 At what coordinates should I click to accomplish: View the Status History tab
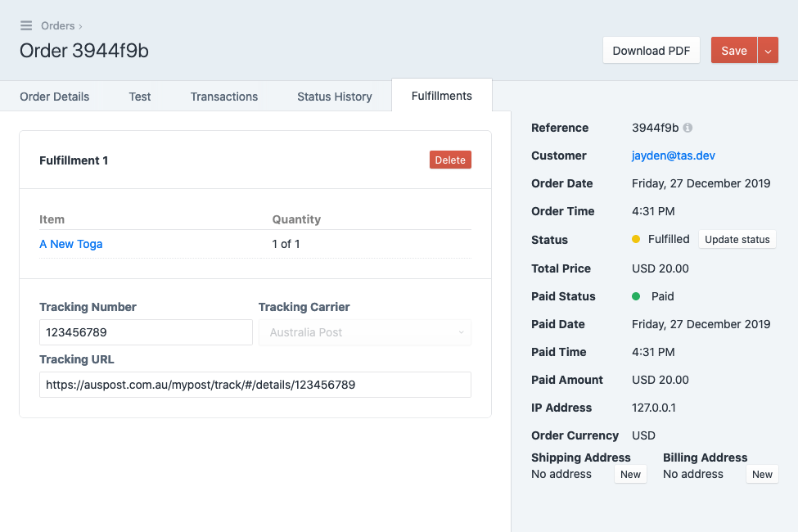tap(335, 97)
